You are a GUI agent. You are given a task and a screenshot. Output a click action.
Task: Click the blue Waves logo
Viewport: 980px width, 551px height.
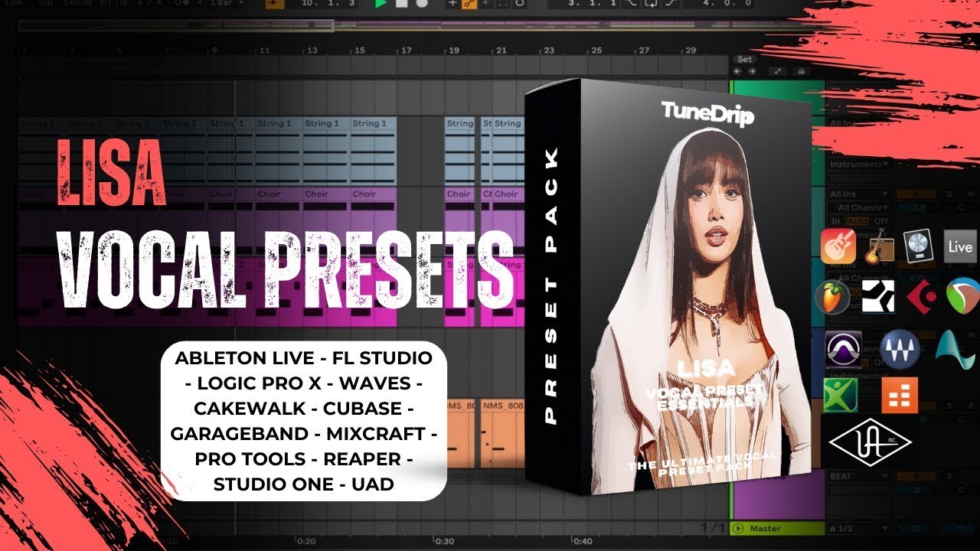(x=900, y=350)
